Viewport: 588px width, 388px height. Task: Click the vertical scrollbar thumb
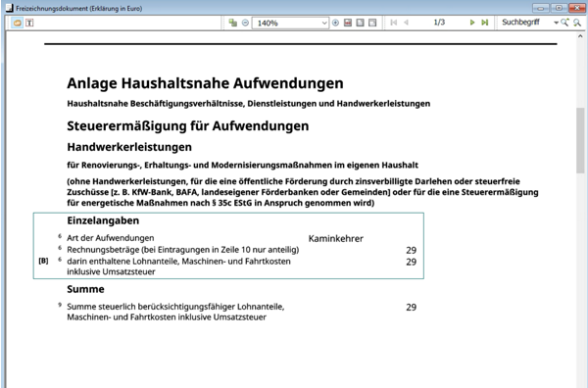580,140
